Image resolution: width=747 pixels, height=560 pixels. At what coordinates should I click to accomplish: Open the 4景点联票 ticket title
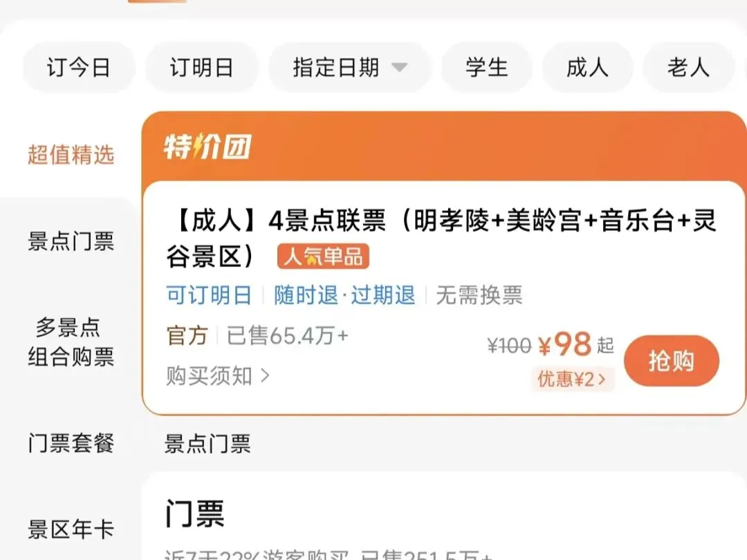[441, 238]
